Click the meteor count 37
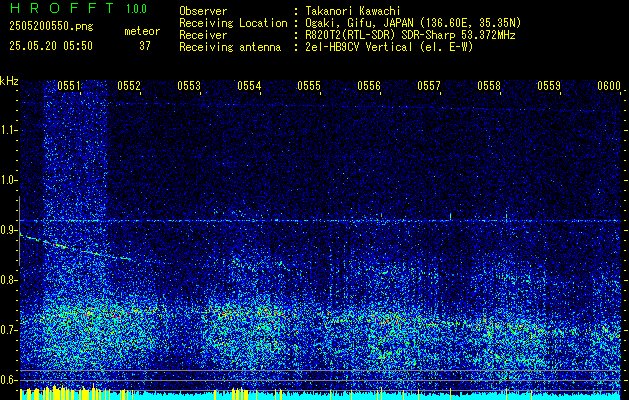The width and height of the screenshot is (629, 400). click(145, 46)
